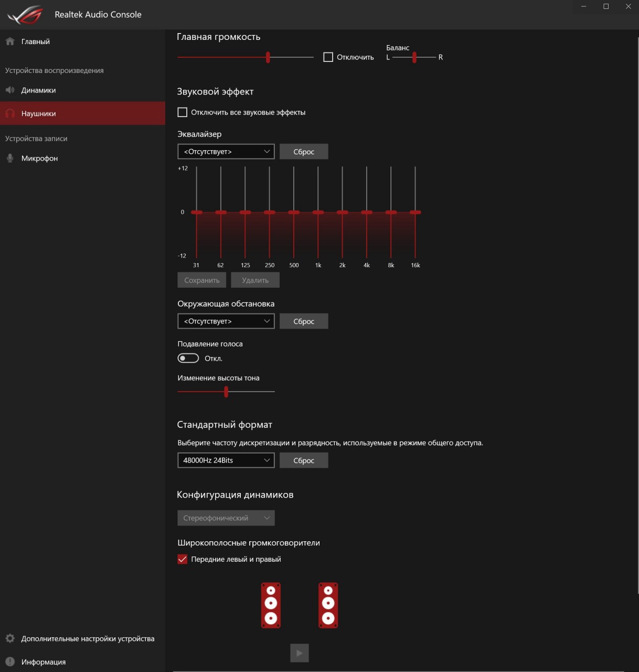Click the Устройства воспроизведения sidebar label
Viewport: 639px width, 672px height.
55,70
